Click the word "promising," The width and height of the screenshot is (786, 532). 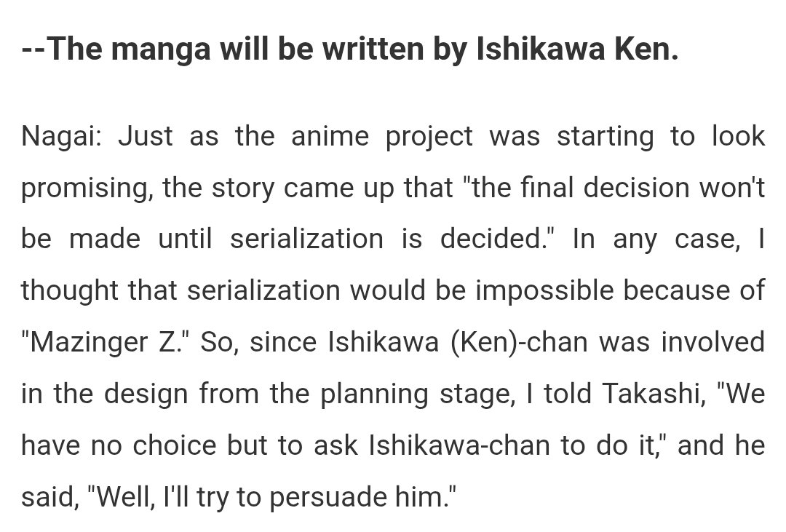pos(87,189)
